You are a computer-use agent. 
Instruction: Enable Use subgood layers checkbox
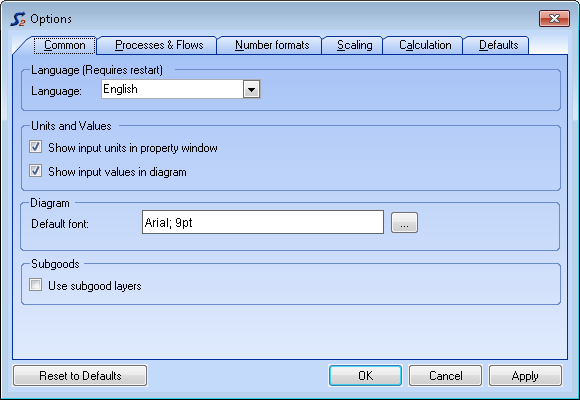click(x=36, y=285)
